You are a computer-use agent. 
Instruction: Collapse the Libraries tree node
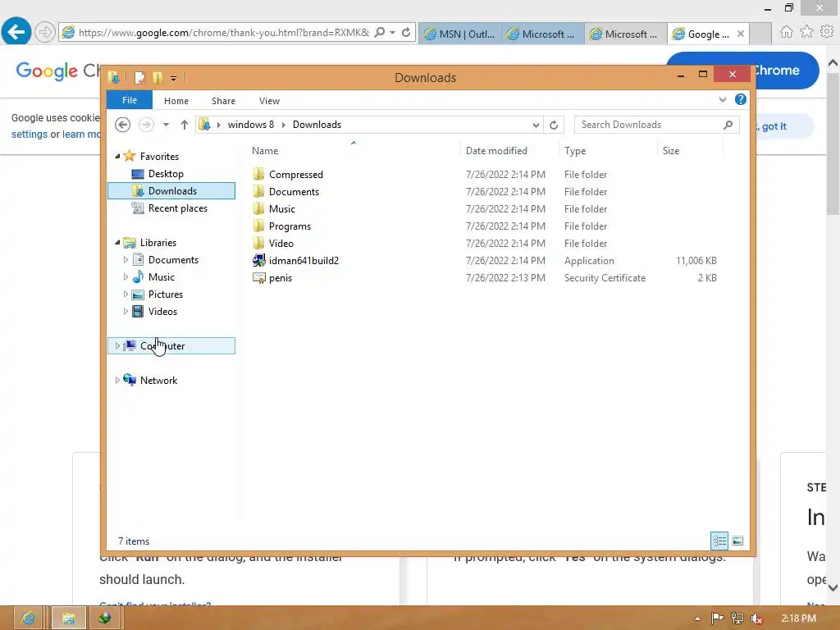[x=118, y=243]
